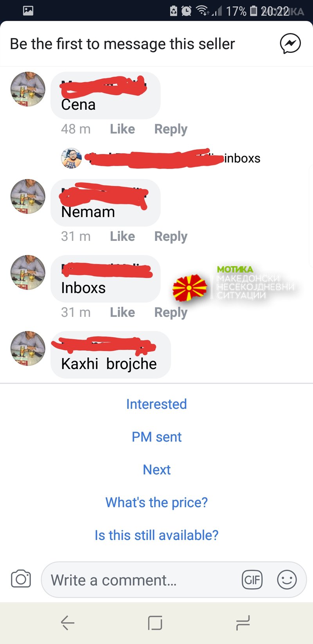Reply to the "Inboxs" comment
The width and height of the screenshot is (313, 644).
pos(171,312)
